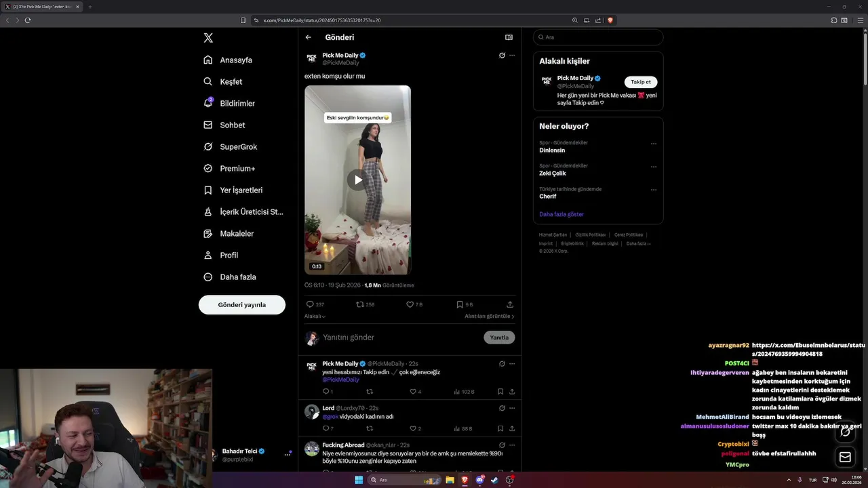Viewport: 868px width, 488px height.
Task: Open Premium+ in the sidebar
Action: (229, 168)
